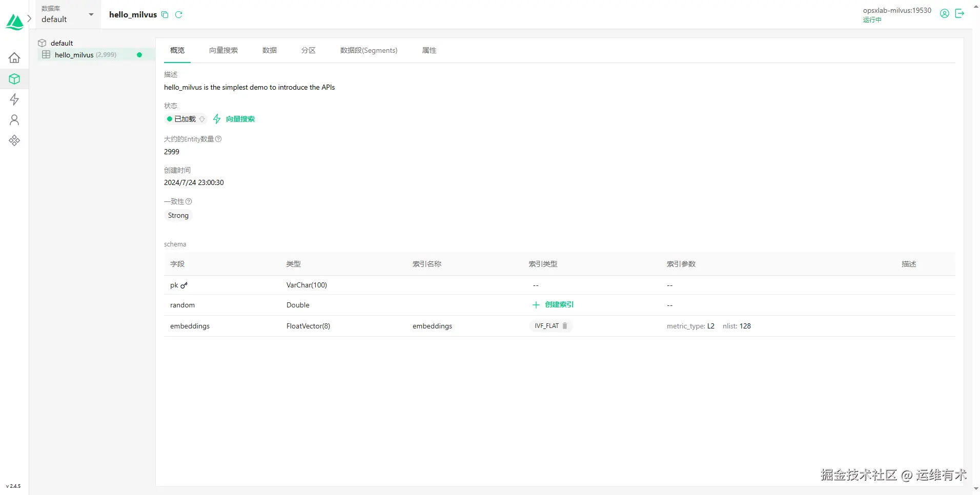Image resolution: width=980 pixels, height=495 pixels.
Task: Create index for random field
Action: [553, 304]
